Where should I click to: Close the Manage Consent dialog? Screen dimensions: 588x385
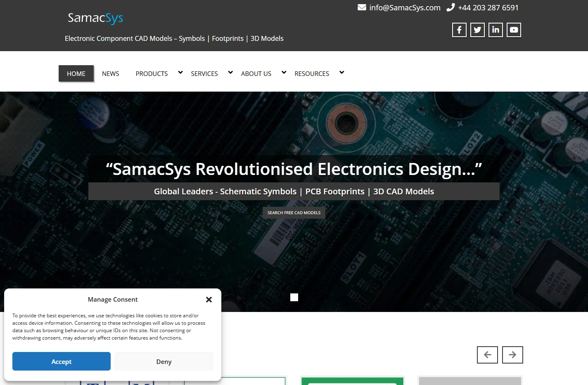point(209,300)
